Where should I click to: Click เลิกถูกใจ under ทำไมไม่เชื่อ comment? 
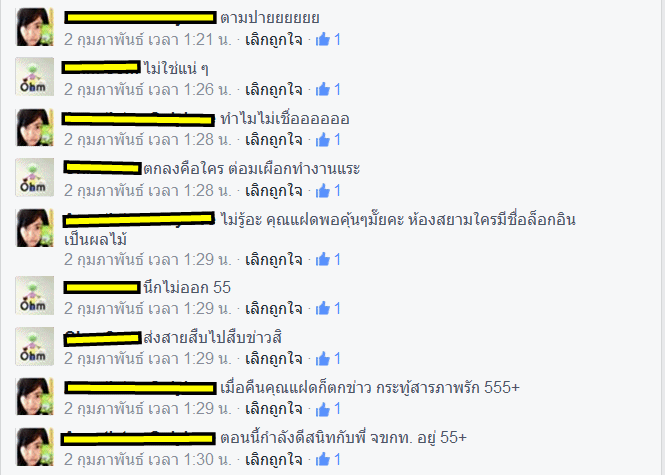[x=274, y=140]
